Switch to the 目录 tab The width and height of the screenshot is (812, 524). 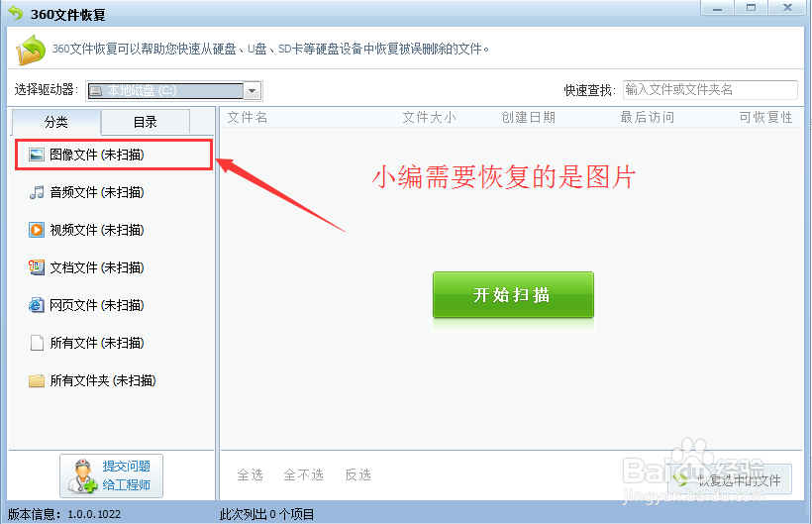(145, 122)
